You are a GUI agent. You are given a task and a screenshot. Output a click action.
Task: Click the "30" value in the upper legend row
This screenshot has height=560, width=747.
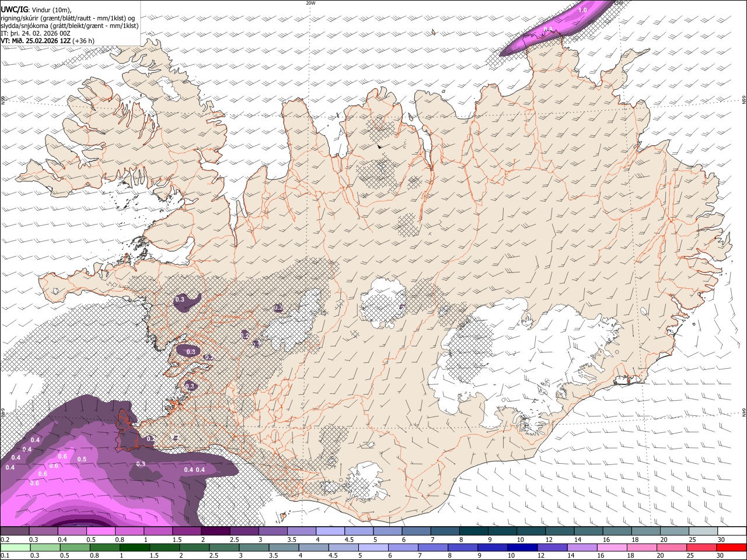click(721, 540)
